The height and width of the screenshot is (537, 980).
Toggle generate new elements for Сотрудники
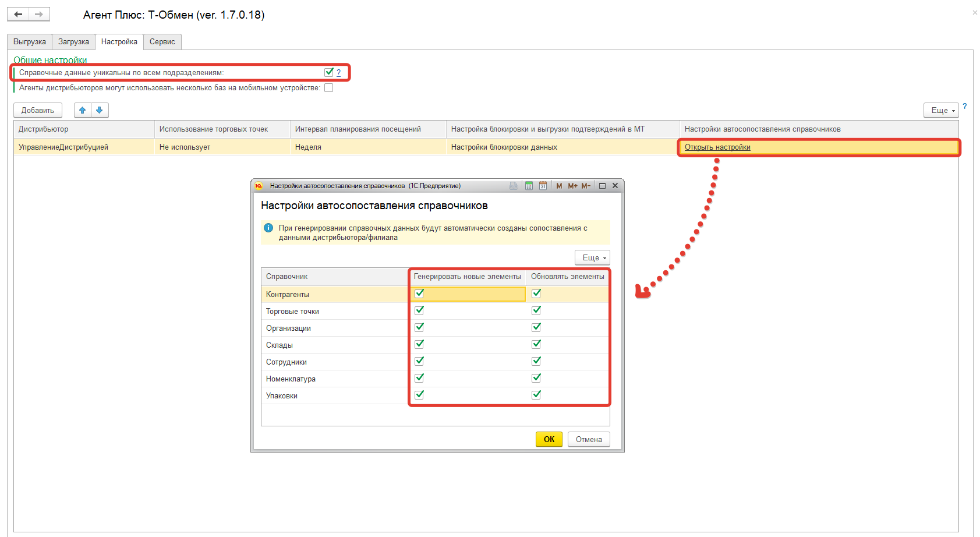(x=419, y=361)
